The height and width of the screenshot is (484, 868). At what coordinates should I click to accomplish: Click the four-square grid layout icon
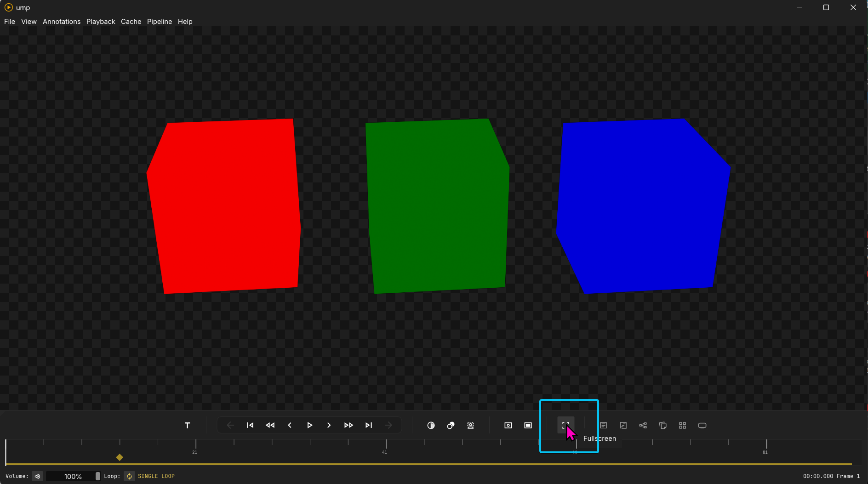[x=682, y=426]
